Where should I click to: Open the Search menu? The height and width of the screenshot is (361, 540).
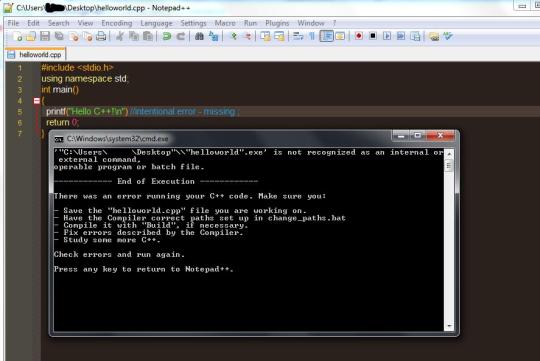pos(59,23)
